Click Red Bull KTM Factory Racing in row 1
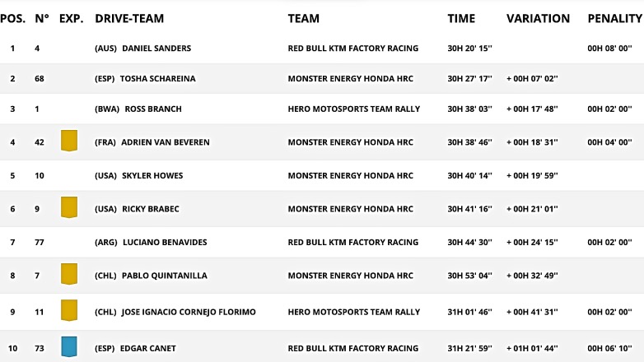This screenshot has height=362, width=644. point(352,49)
